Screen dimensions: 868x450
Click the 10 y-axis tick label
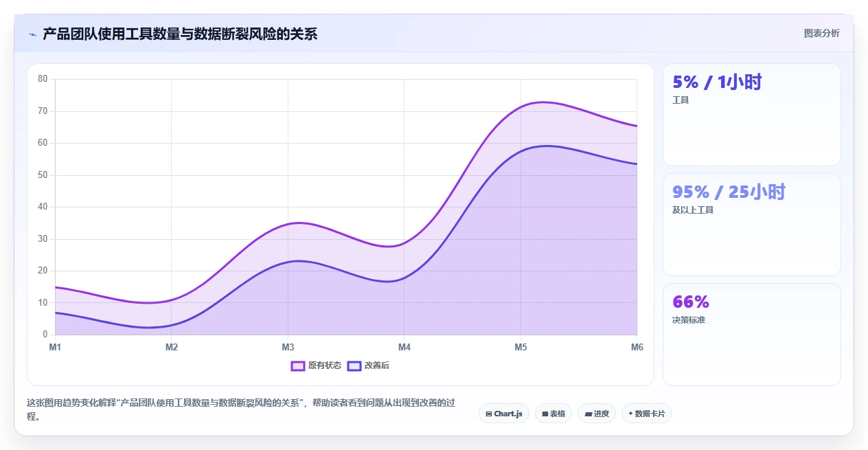tap(43, 303)
